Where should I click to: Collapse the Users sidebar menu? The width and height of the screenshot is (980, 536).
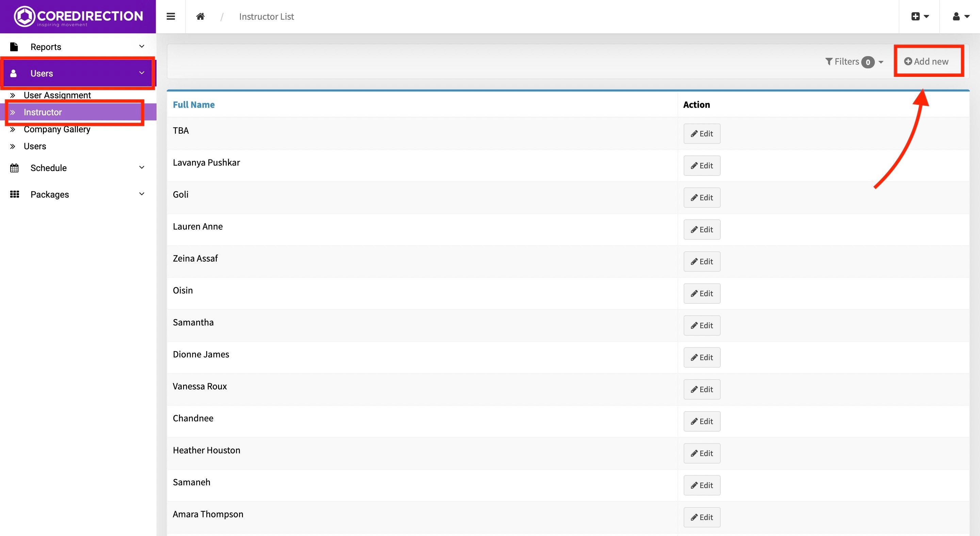click(78, 73)
